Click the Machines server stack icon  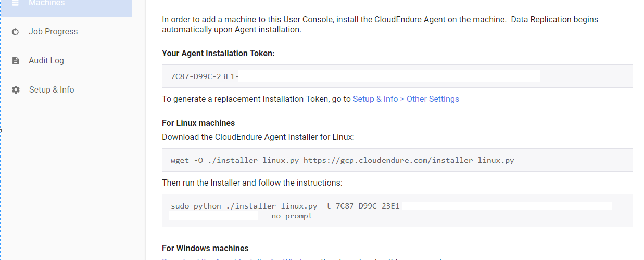(16, 3)
